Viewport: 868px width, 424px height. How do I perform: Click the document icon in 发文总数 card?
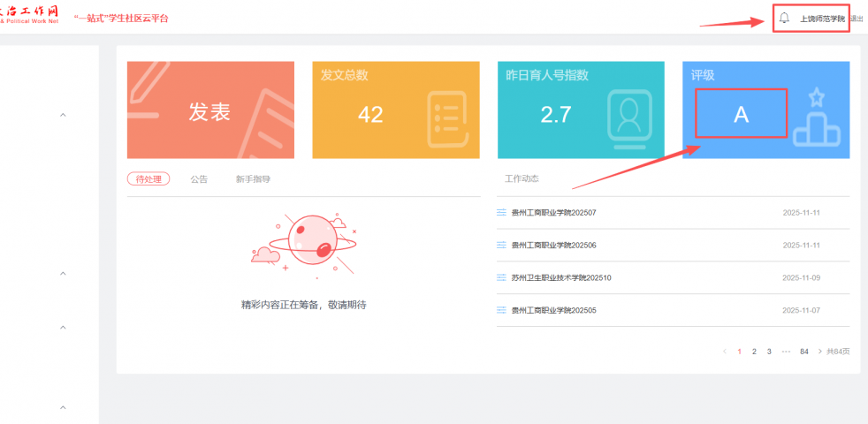pos(446,118)
